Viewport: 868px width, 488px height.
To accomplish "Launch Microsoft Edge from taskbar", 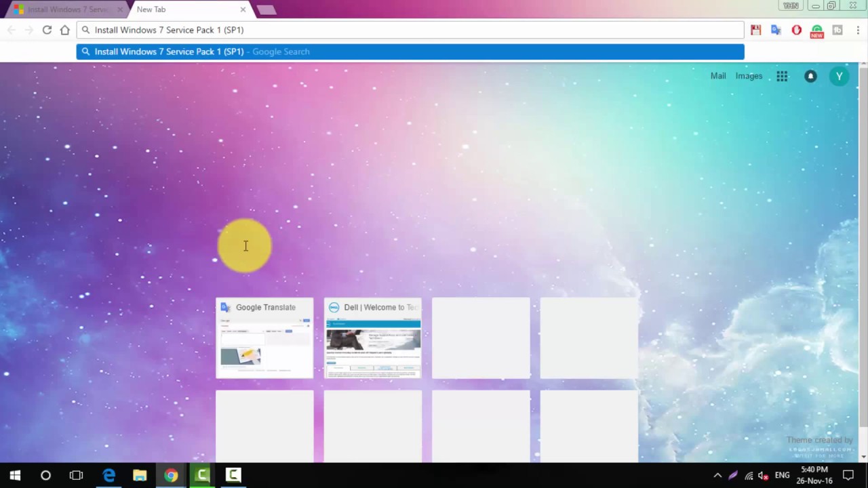I will point(108,475).
